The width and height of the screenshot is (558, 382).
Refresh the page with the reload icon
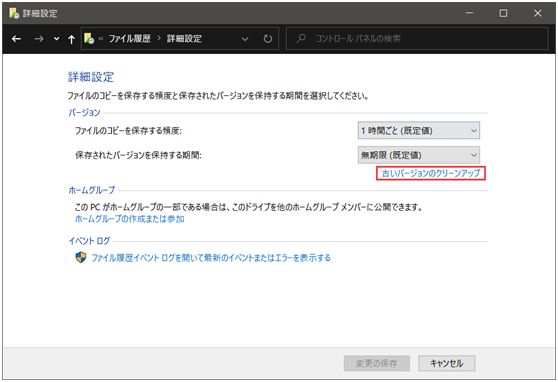[x=268, y=39]
